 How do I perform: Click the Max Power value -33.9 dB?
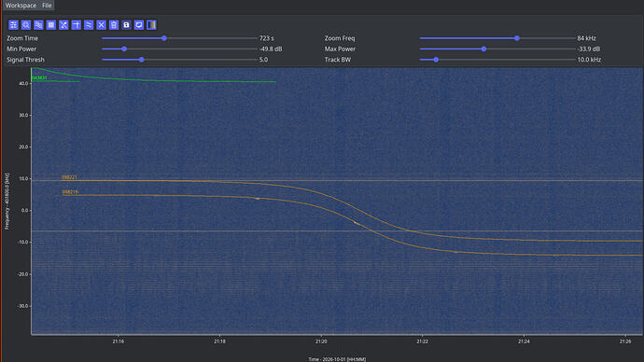[589, 49]
